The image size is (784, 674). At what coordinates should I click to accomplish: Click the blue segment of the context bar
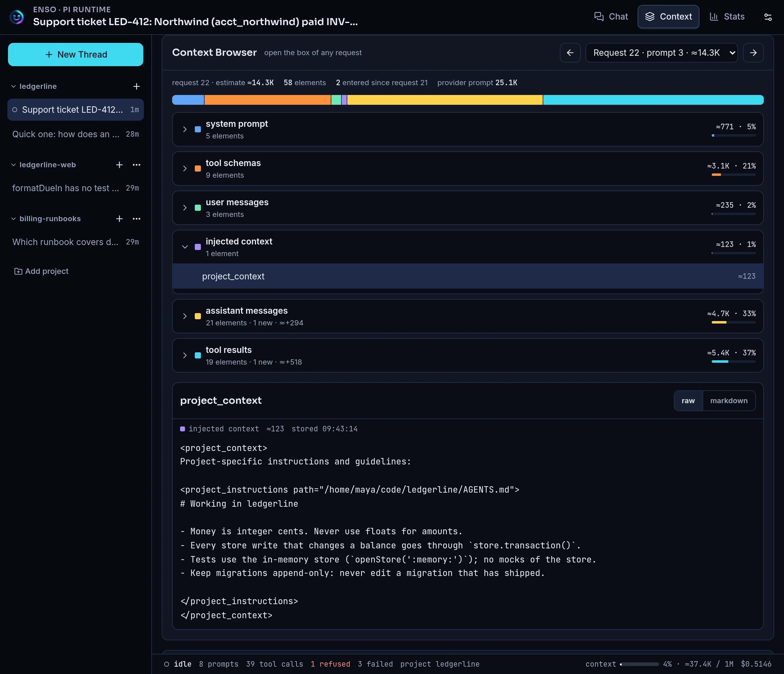pyautogui.click(x=188, y=100)
